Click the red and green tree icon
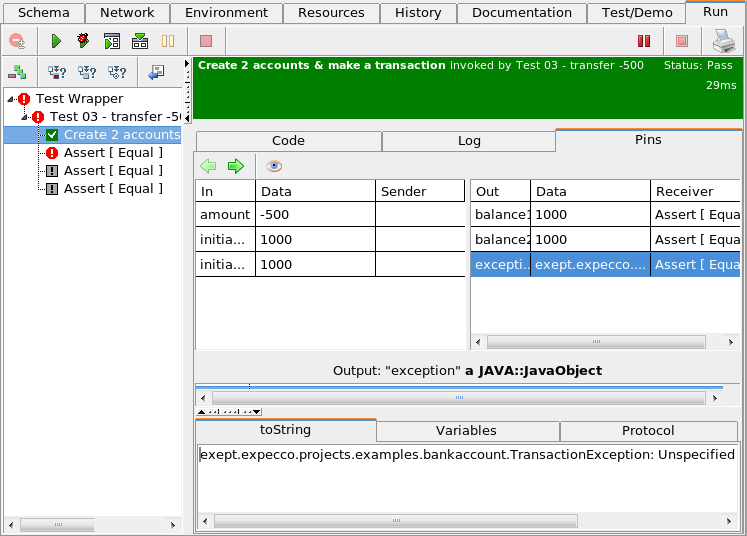 point(17,72)
